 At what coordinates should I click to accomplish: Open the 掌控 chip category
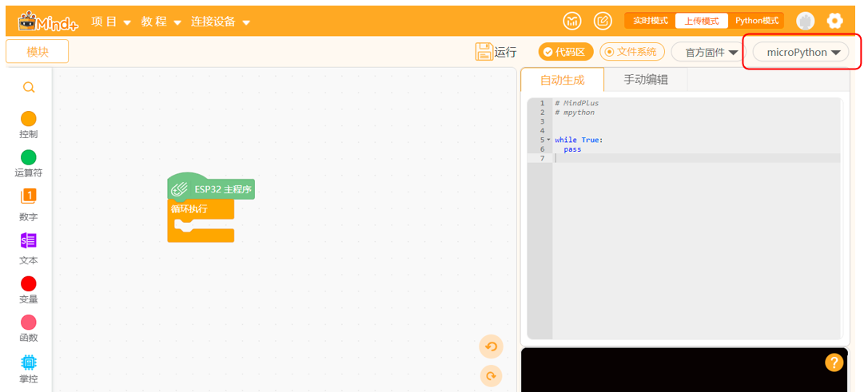point(28,370)
